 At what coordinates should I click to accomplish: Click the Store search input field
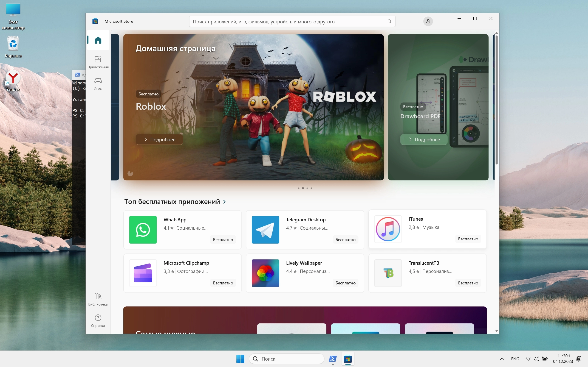point(287,22)
